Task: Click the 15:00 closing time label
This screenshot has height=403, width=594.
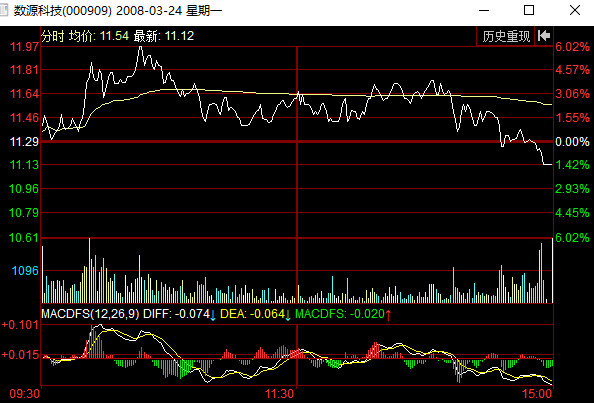Action: tap(537, 394)
